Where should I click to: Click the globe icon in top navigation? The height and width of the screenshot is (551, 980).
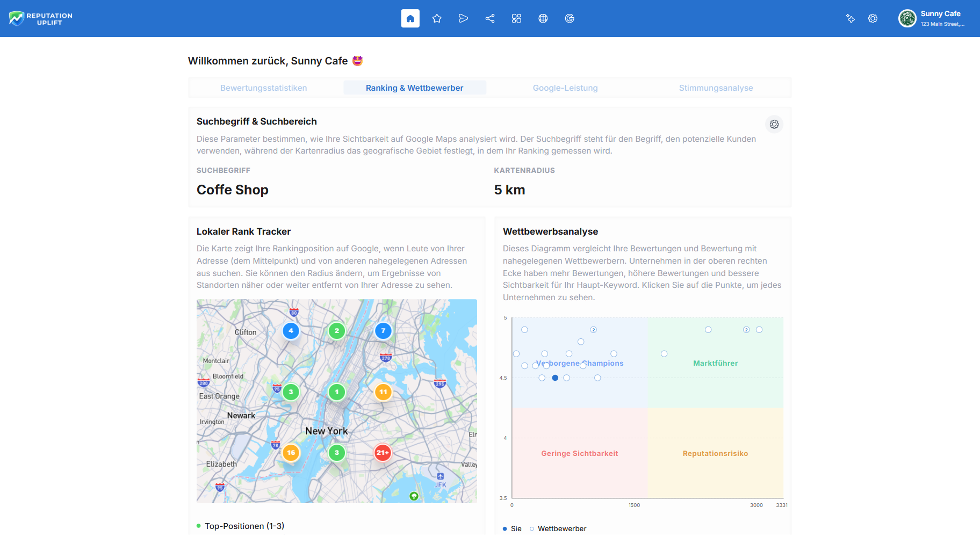click(543, 19)
